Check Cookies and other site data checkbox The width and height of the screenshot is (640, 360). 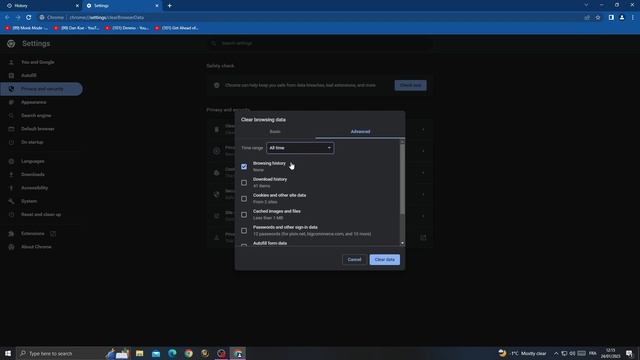[244, 198]
